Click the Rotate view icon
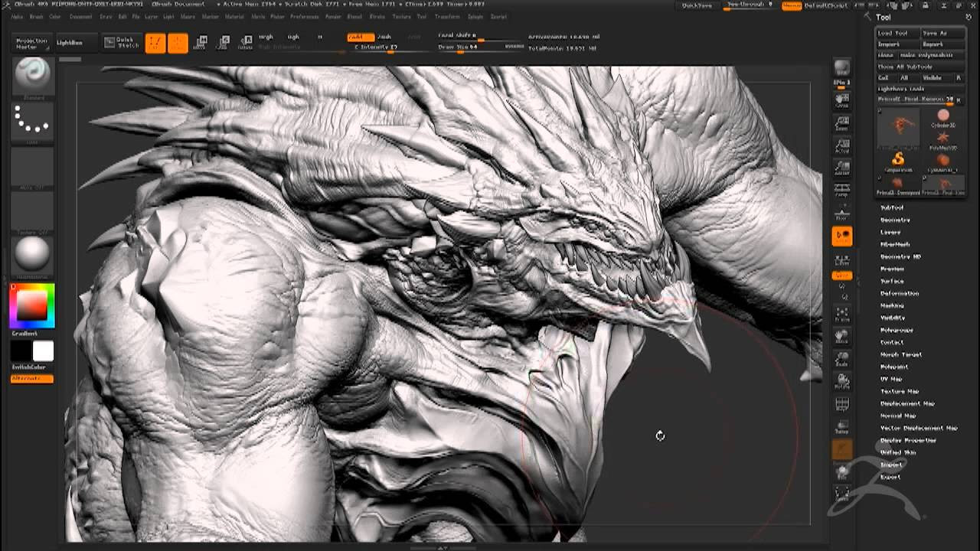 point(842,381)
